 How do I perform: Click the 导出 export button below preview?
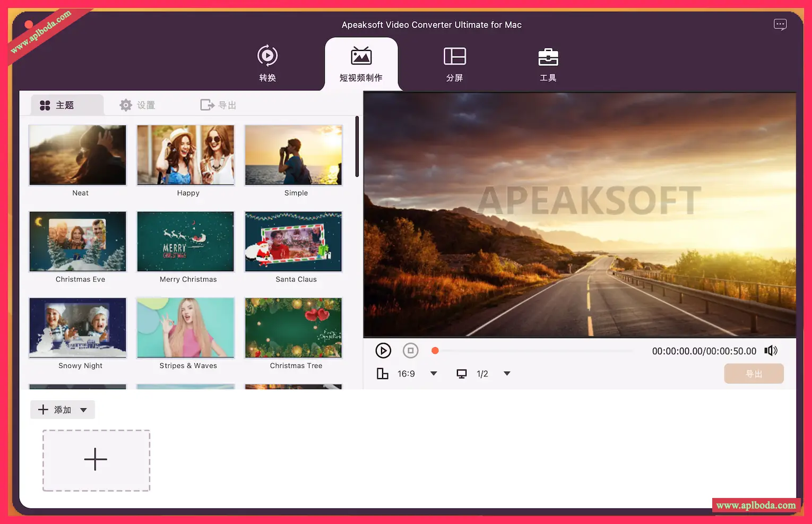pyautogui.click(x=754, y=374)
